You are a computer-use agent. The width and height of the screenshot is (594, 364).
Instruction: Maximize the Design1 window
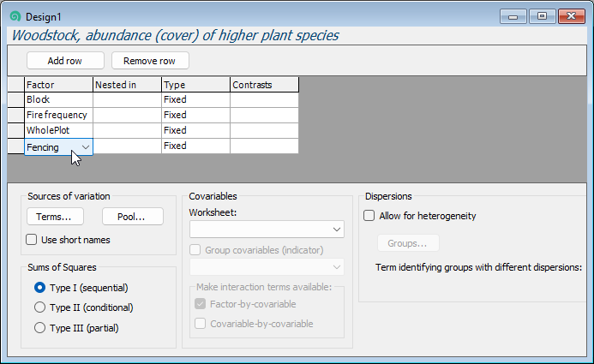542,15
